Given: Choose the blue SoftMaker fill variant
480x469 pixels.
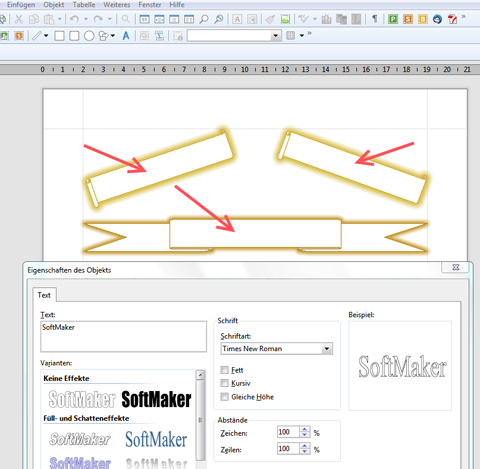Looking at the screenshot, I should (156, 439).
